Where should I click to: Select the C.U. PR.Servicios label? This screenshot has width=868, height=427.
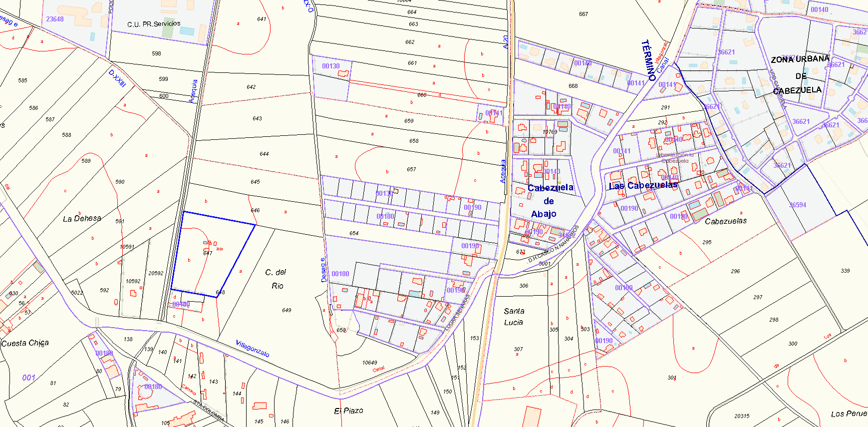[154, 24]
